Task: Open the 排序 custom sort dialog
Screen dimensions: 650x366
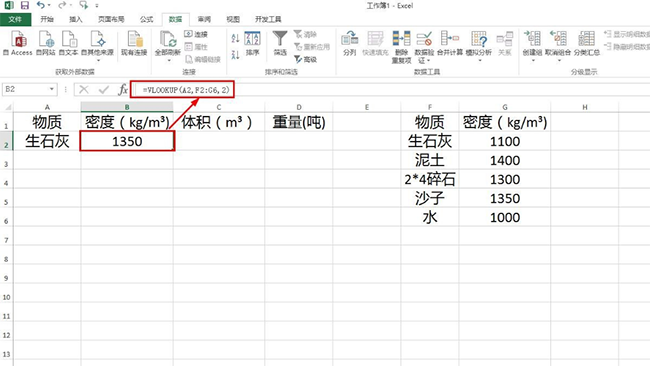Action: [252, 43]
